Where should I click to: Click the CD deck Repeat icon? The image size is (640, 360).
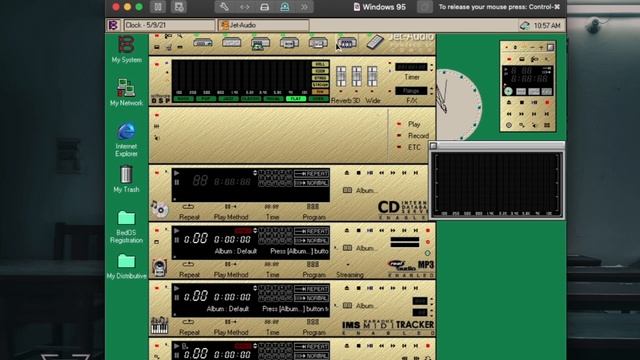188,207
